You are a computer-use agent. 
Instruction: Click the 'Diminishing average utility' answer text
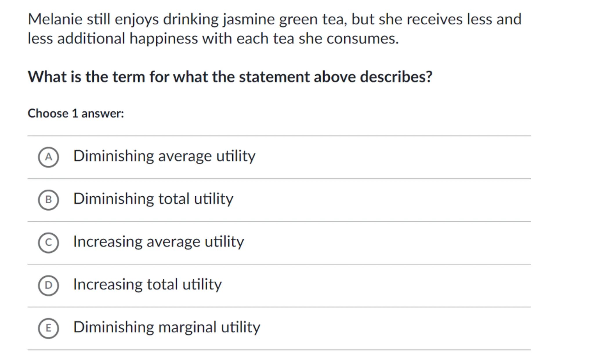[x=164, y=156]
